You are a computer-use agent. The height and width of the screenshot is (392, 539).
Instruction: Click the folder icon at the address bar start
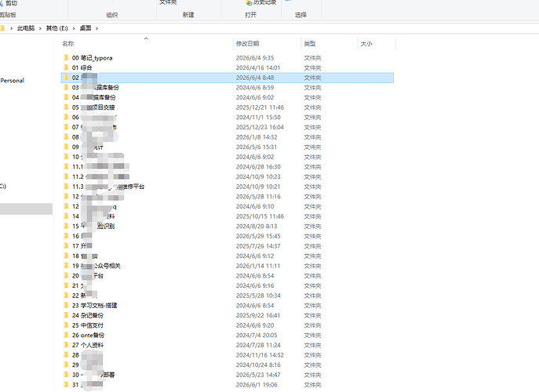coord(2,27)
